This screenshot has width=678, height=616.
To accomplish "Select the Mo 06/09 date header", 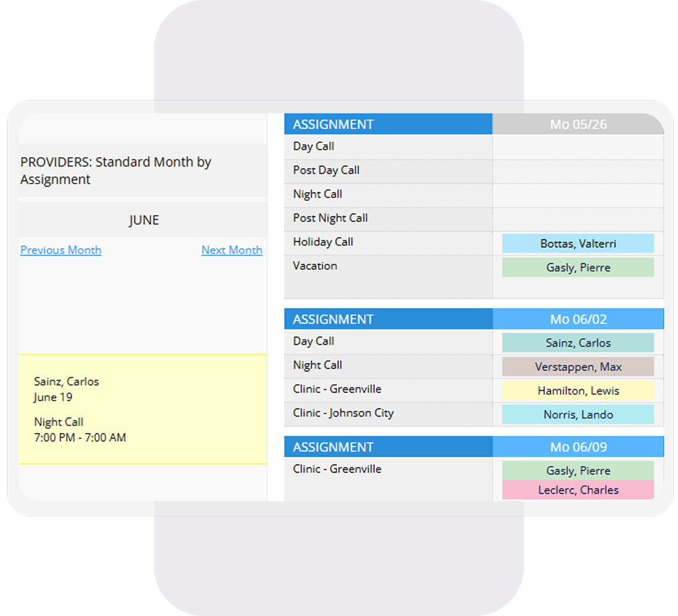I will 578,447.
